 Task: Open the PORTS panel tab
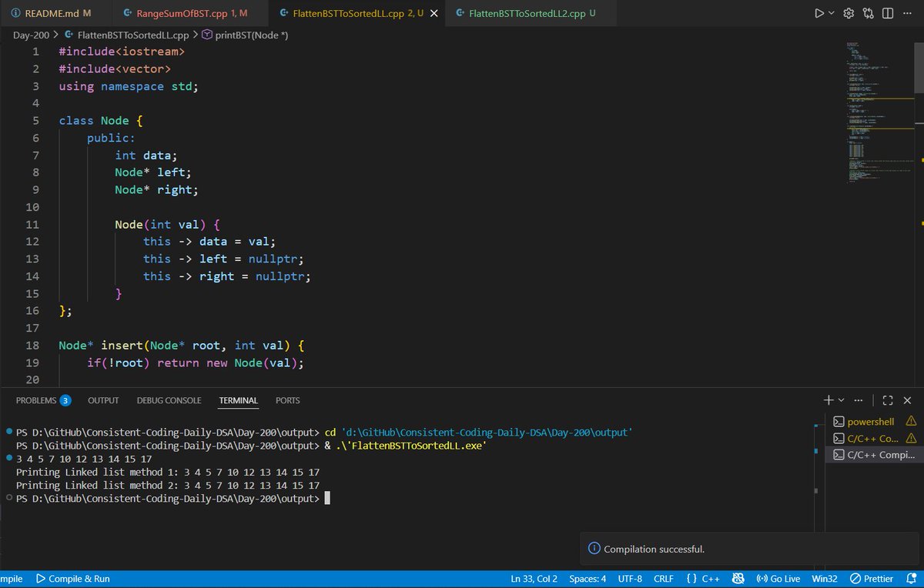pyautogui.click(x=287, y=400)
